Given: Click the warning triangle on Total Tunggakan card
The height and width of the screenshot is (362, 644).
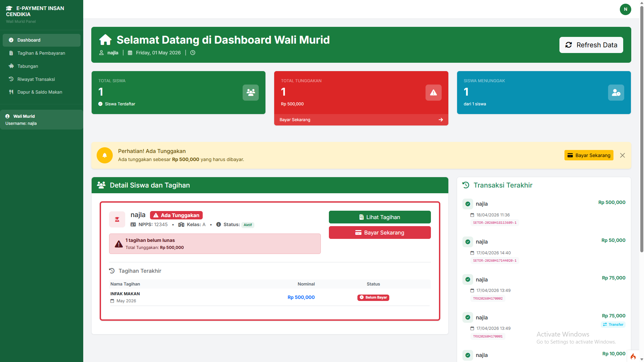Looking at the screenshot, I should [434, 93].
